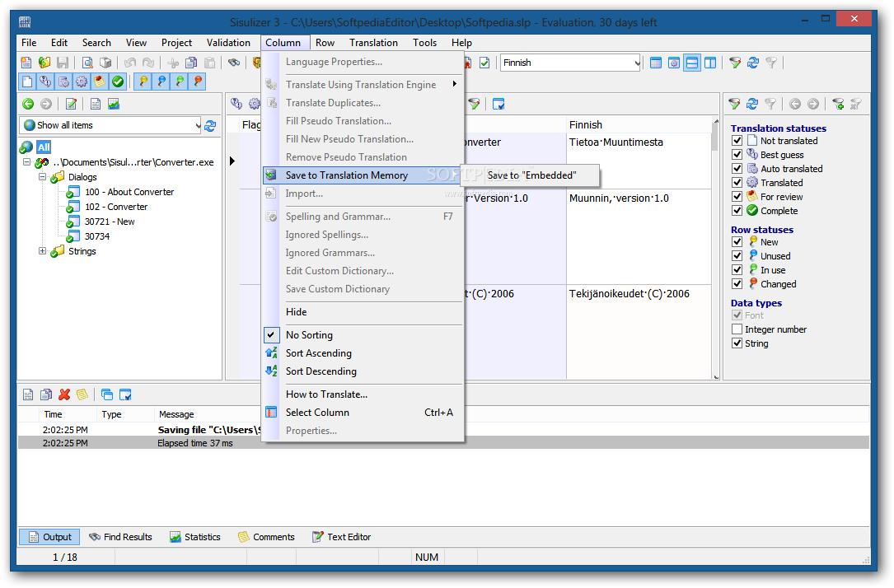Click the edit pencil icon in tree toolbar

(71, 104)
